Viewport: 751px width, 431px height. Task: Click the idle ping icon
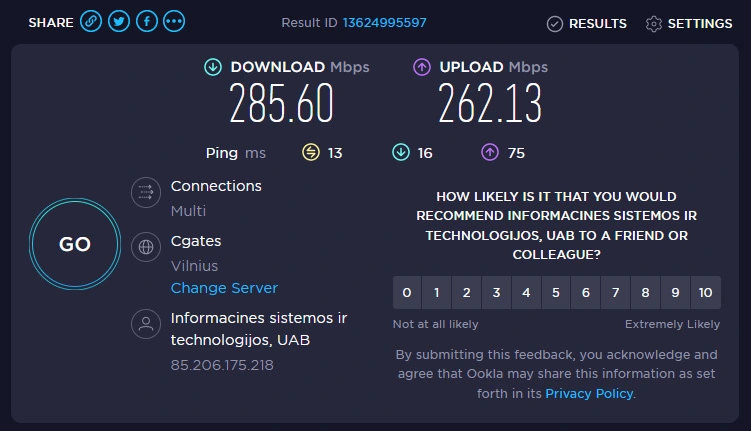pos(311,152)
